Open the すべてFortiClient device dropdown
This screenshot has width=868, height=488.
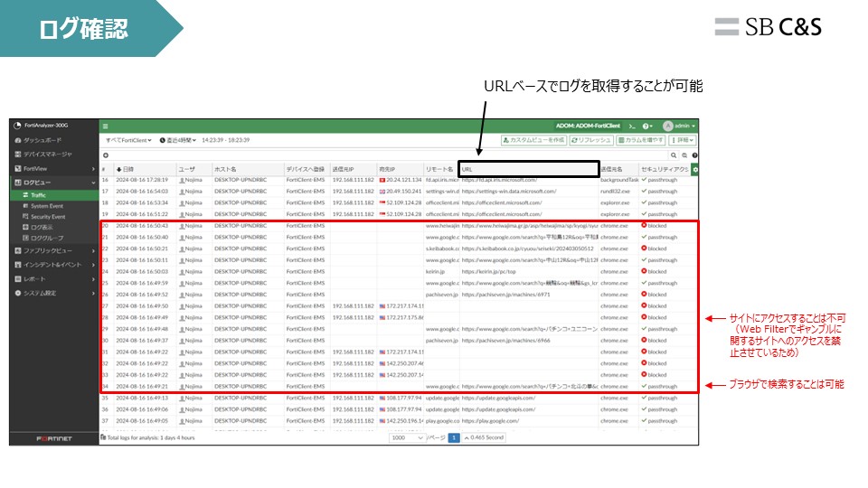coord(128,141)
